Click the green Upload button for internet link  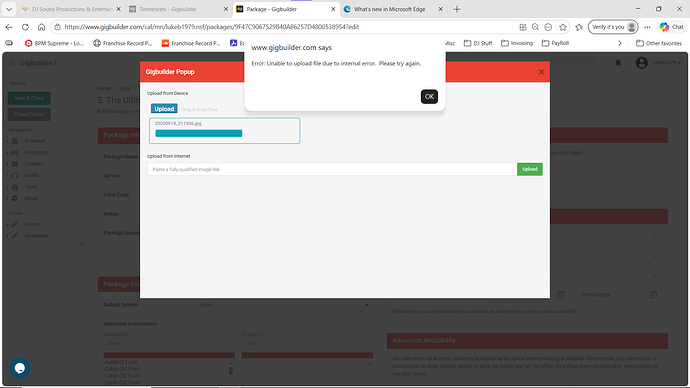[529, 169]
